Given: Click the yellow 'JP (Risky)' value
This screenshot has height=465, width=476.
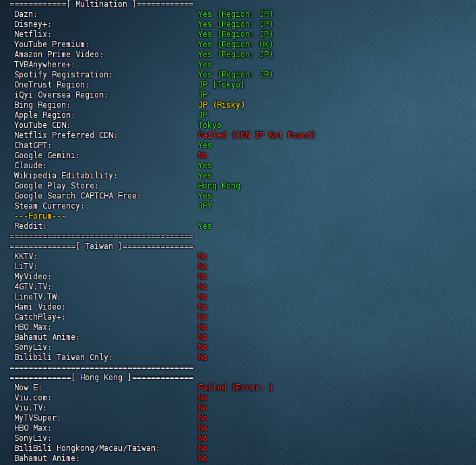Looking at the screenshot, I should pos(221,105).
